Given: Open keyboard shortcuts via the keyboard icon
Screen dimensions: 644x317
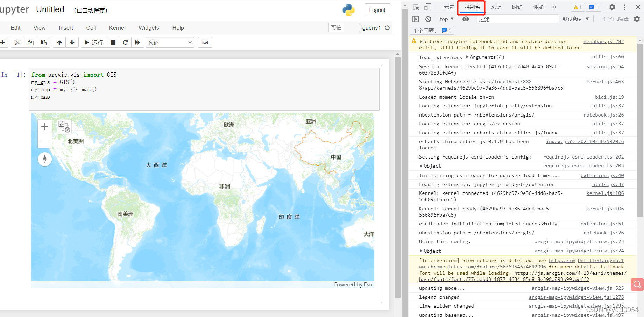Looking at the screenshot, I should pyautogui.click(x=205, y=42).
